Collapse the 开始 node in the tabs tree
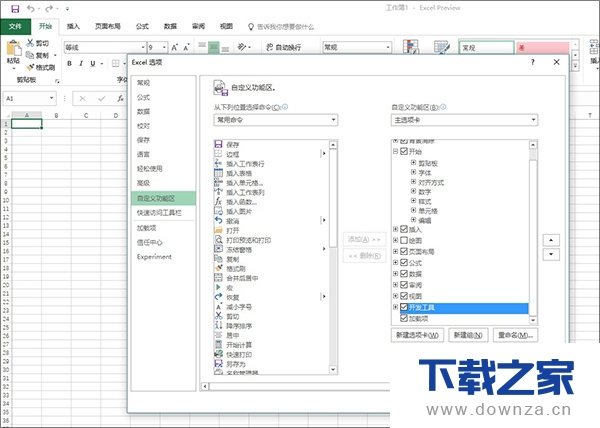This screenshot has width=600, height=428. point(396,151)
